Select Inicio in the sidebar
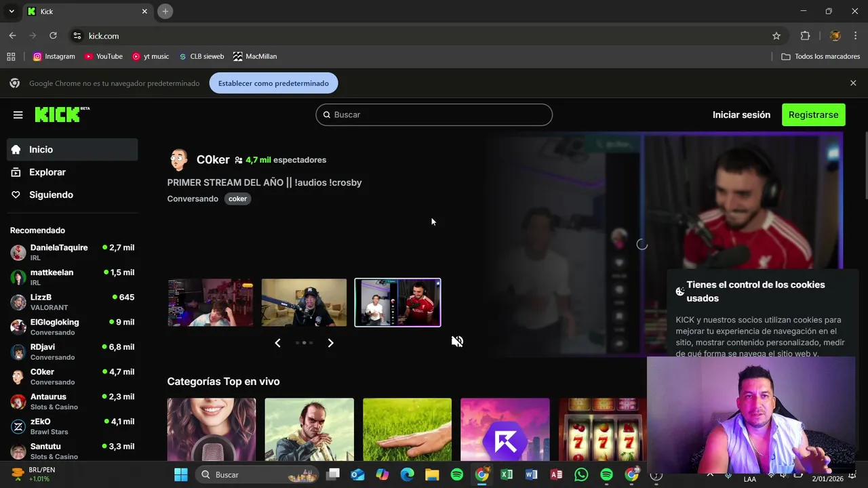This screenshot has width=868, height=488. click(x=72, y=150)
